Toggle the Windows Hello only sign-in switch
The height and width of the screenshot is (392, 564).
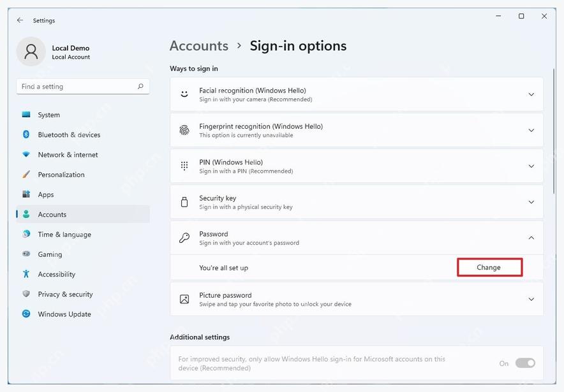pyautogui.click(x=525, y=363)
